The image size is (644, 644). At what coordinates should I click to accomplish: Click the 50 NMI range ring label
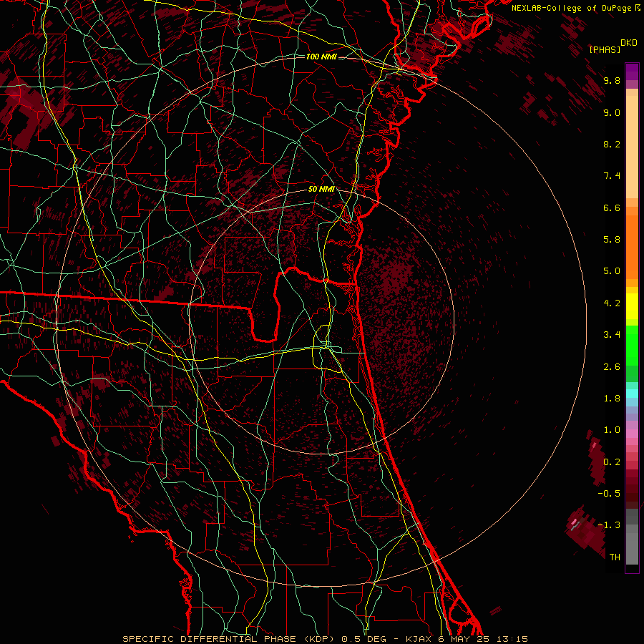[x=321, y=189]
